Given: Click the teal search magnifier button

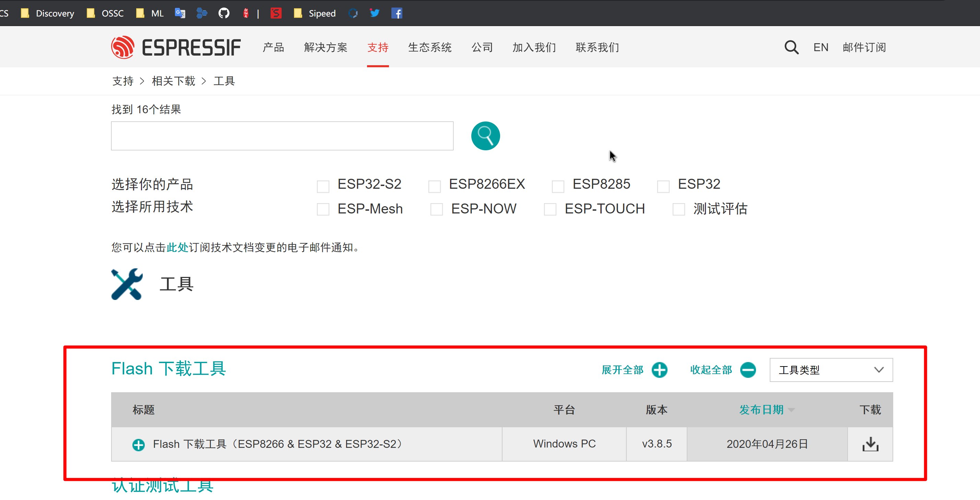Looking at the screenshot, I should pos(485,136).
